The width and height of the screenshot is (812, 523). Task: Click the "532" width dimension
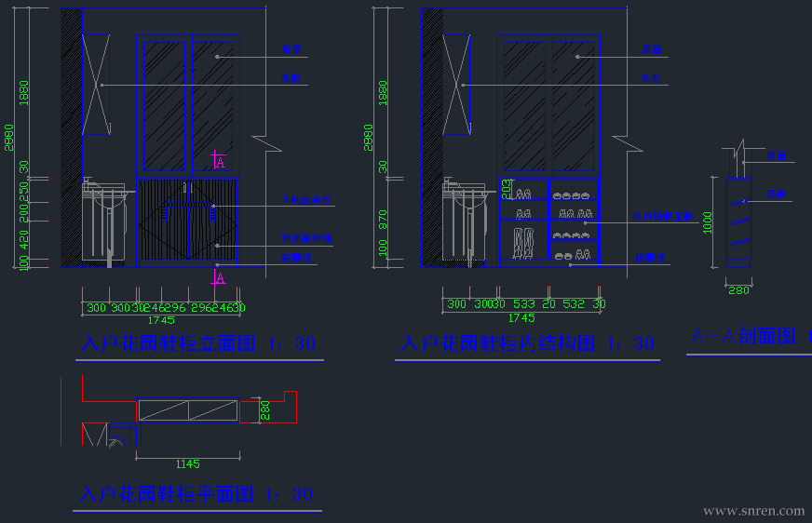[574, 304]
